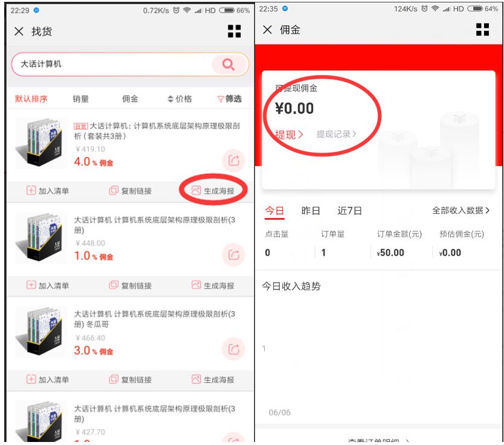
Task: Generate poster for the ¥419.10 item
Action: tap(213, 191)
